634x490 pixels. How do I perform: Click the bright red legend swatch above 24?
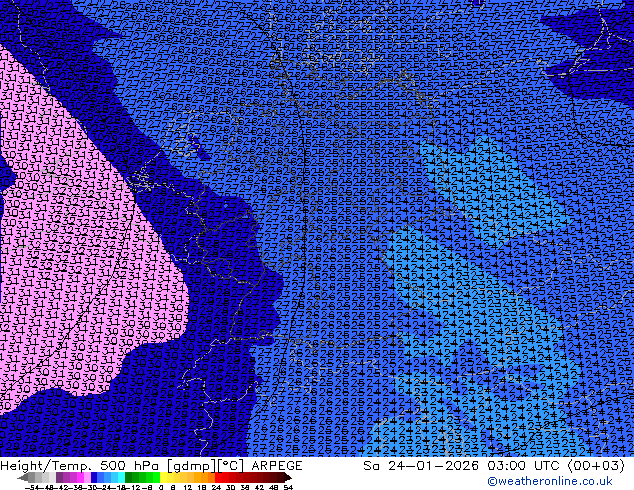(x=218, y=477)
